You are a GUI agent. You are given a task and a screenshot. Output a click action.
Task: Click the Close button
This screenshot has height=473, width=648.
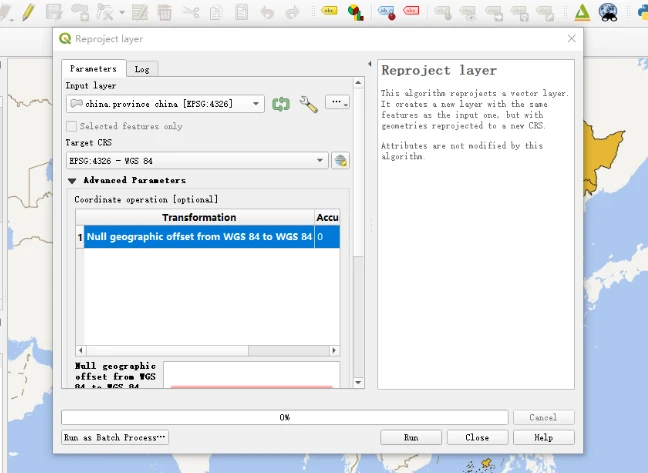pos(477,437)
